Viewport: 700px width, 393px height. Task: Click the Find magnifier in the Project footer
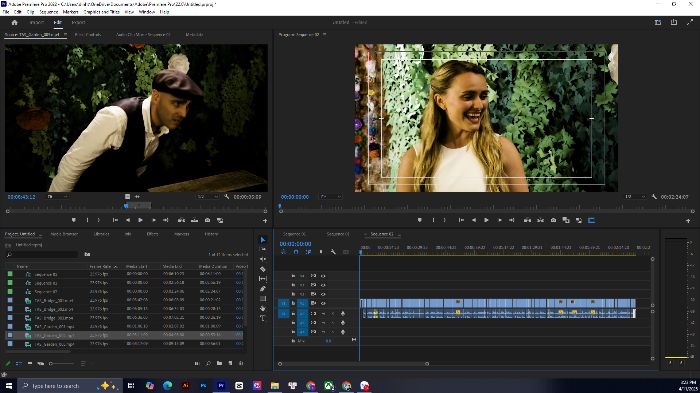click(x=208, y=364)
